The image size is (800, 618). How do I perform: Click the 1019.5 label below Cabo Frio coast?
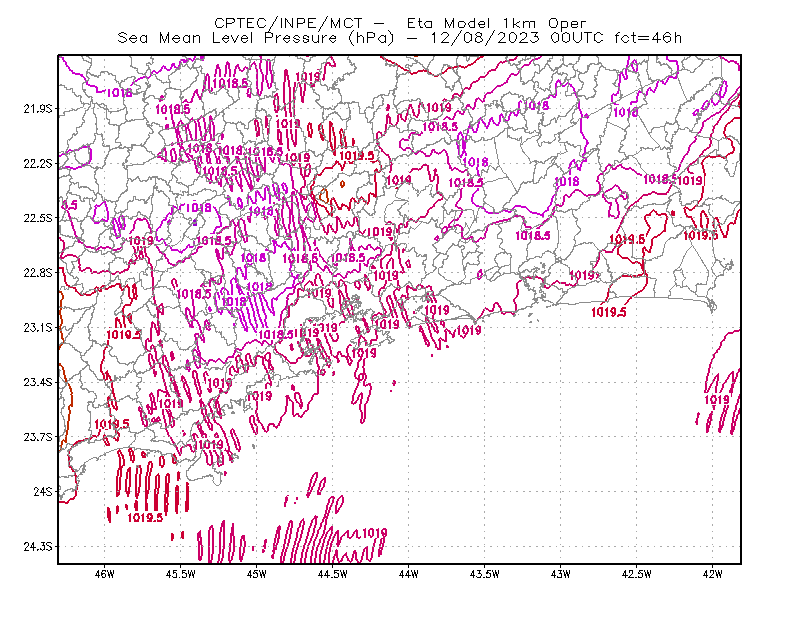point(609,312)
